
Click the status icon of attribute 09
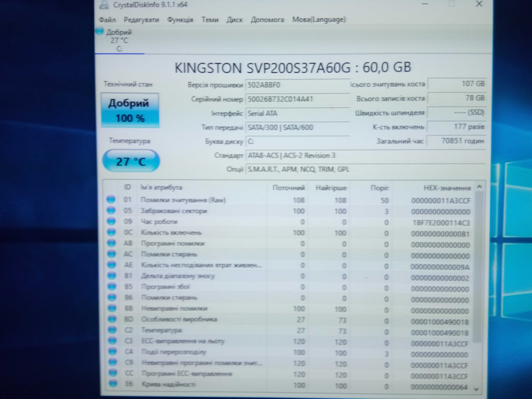[x=111, y=221]
